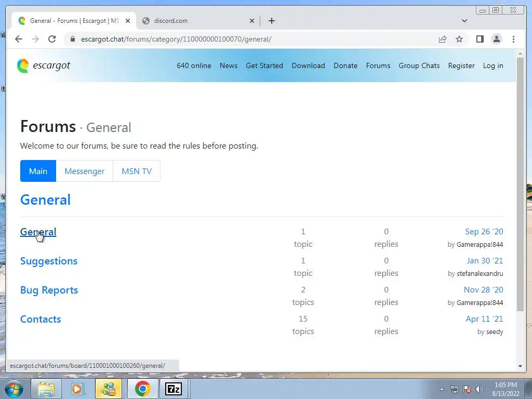Click the 'stefanalexandru' author name

click(480, 273)
